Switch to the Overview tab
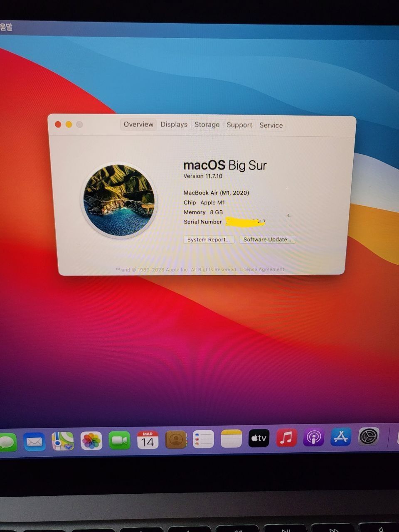 [x=138, y=124]
